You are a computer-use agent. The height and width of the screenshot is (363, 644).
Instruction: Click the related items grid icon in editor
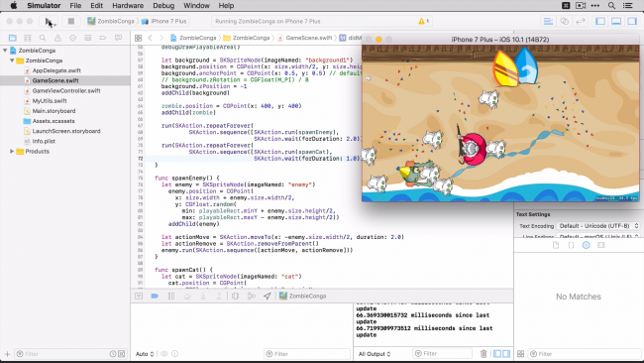point(138,38)
